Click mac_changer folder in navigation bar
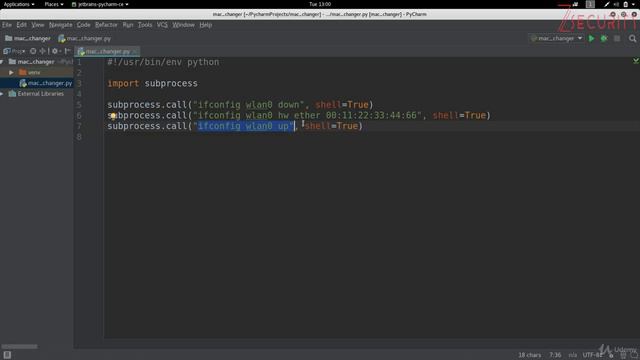The width and height of the screenshot is (640, 360). (x=28, y=38)
